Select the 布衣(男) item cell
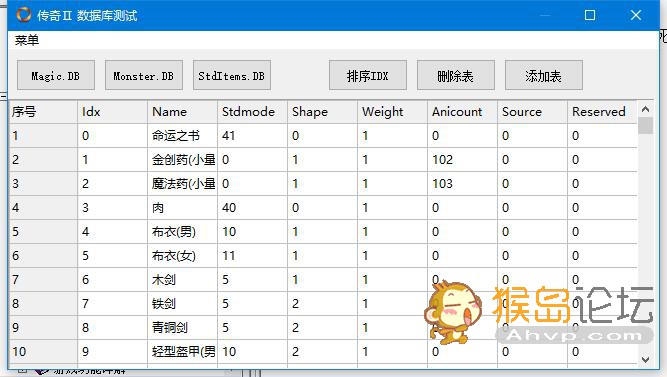667x377 pixels. tap(182, 232)
